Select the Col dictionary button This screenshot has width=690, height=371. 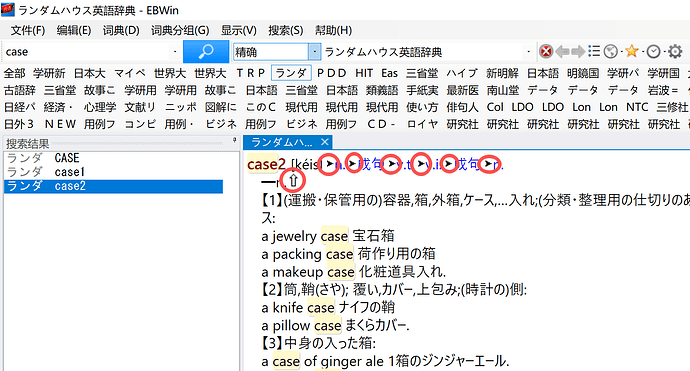pos(495,107)
